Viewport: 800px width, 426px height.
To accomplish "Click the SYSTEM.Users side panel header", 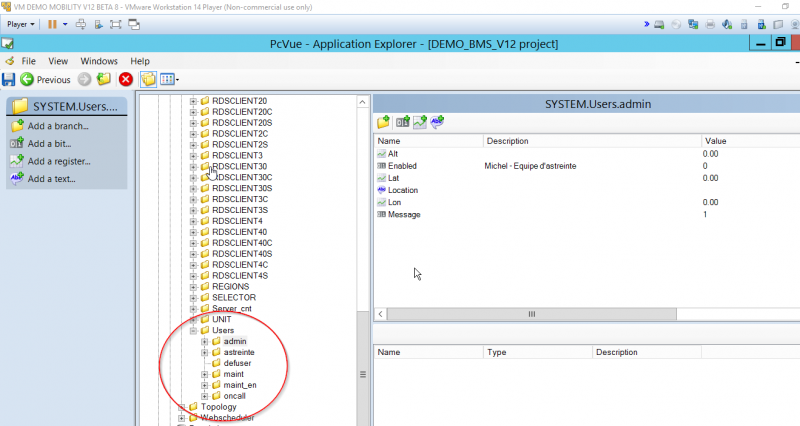I will click(x=66, y=106).
